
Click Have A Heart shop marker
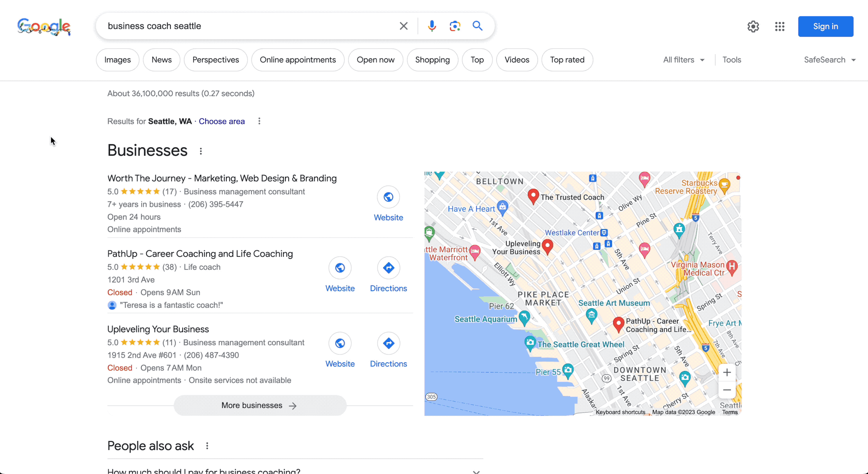click(x=502, y=208)
